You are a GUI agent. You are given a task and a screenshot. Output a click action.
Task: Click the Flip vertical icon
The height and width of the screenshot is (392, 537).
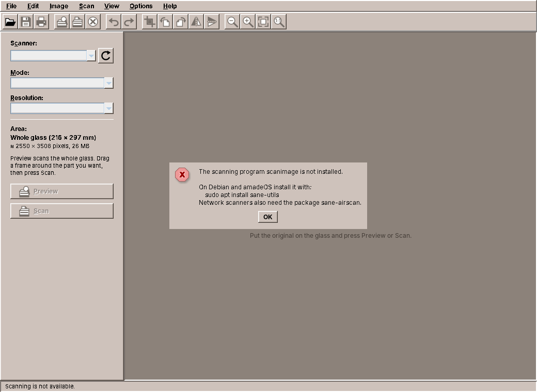211,22
